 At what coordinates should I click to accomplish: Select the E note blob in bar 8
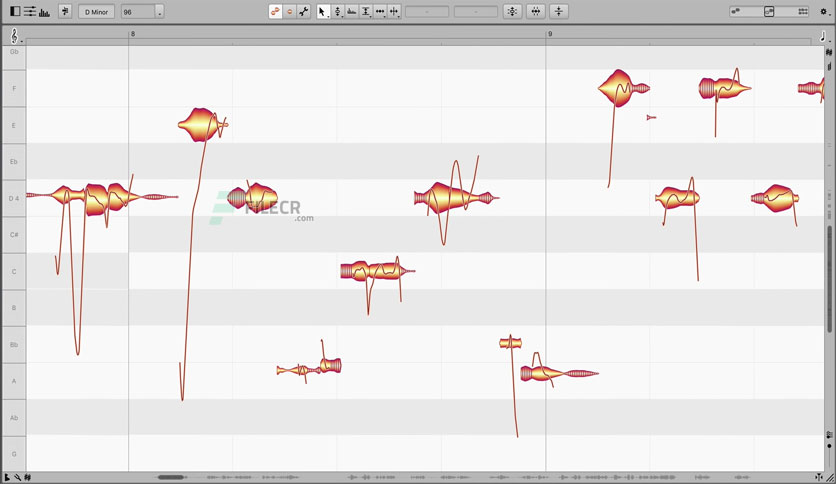tap(200, 125)
